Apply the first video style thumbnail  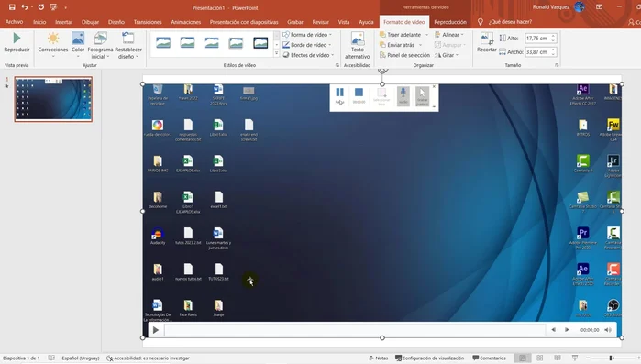(163, 42)
